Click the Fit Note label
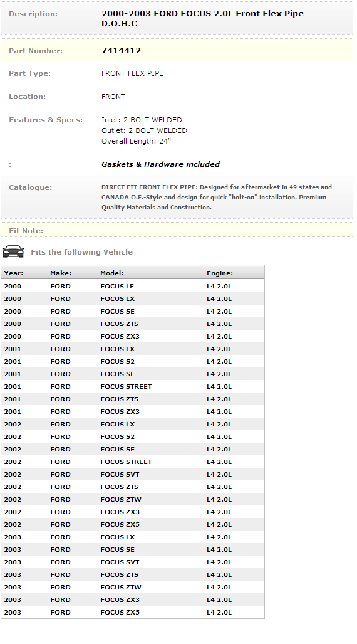 pyautogui.click(x=26, y=231)
